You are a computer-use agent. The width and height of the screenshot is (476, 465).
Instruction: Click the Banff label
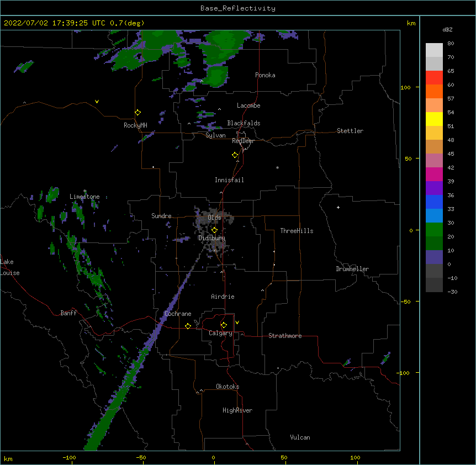[68, 313]
